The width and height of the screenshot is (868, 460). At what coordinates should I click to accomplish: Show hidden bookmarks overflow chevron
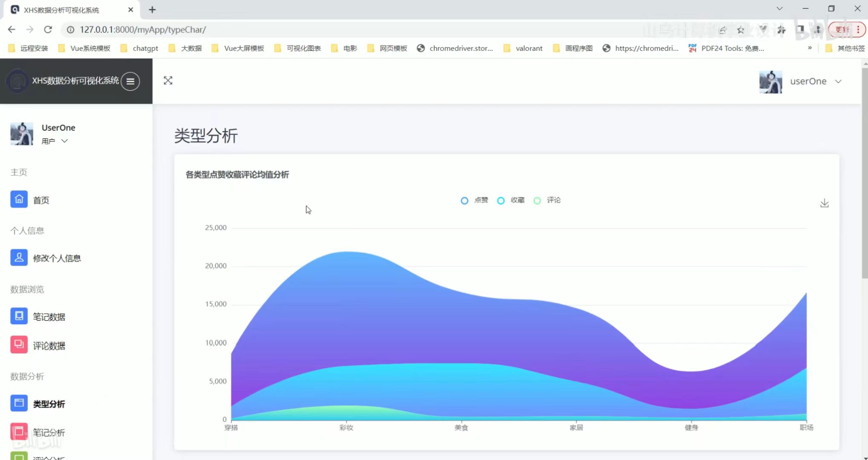click(x=810, y=48)
